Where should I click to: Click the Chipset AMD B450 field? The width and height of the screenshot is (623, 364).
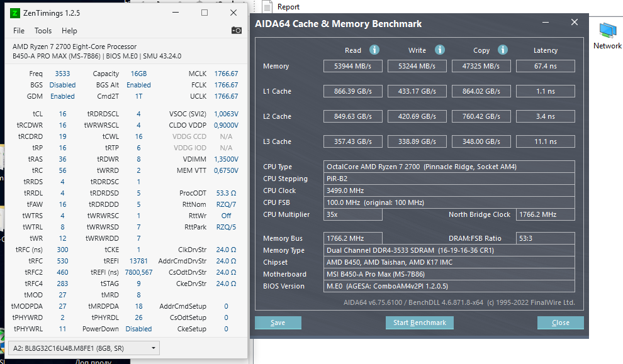449,262
